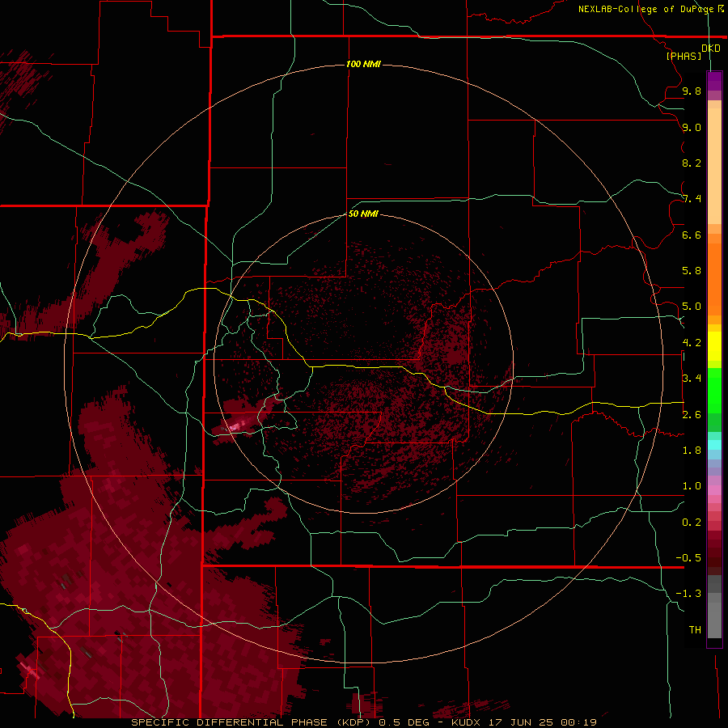The width and height of the screenshot is (728, 728).
Task: Pick the cyan color band above 1.8
Action: point(714,445)
